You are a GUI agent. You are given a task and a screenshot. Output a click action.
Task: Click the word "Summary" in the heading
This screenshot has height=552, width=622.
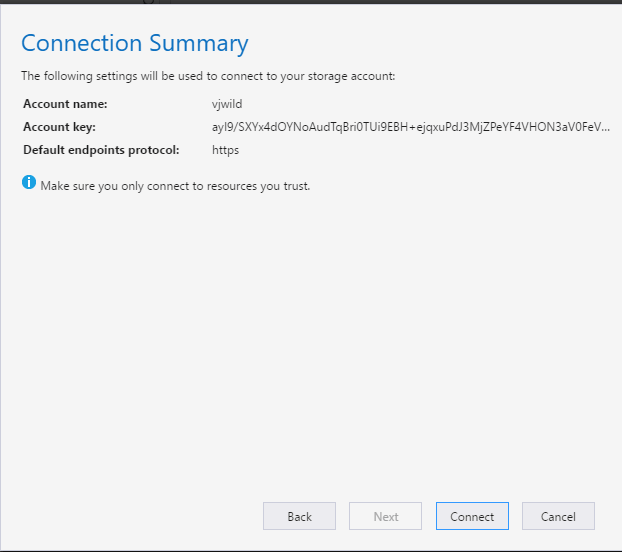[x=199, y=43]
